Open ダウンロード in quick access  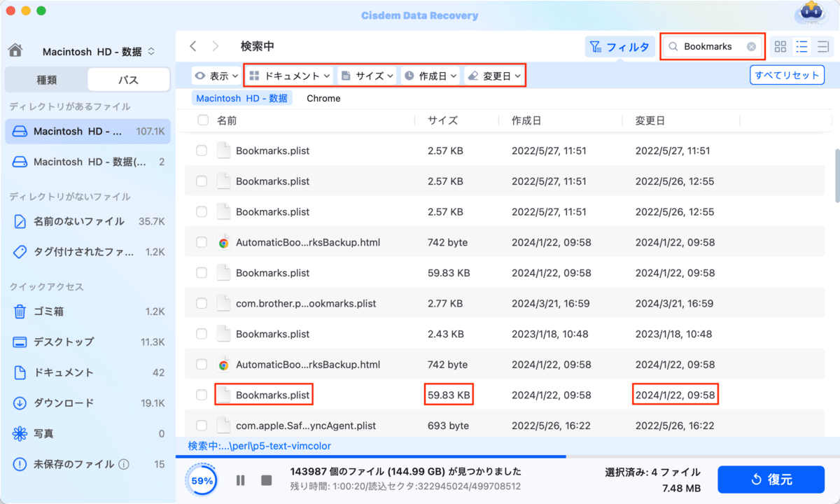(x=88, y=403)
